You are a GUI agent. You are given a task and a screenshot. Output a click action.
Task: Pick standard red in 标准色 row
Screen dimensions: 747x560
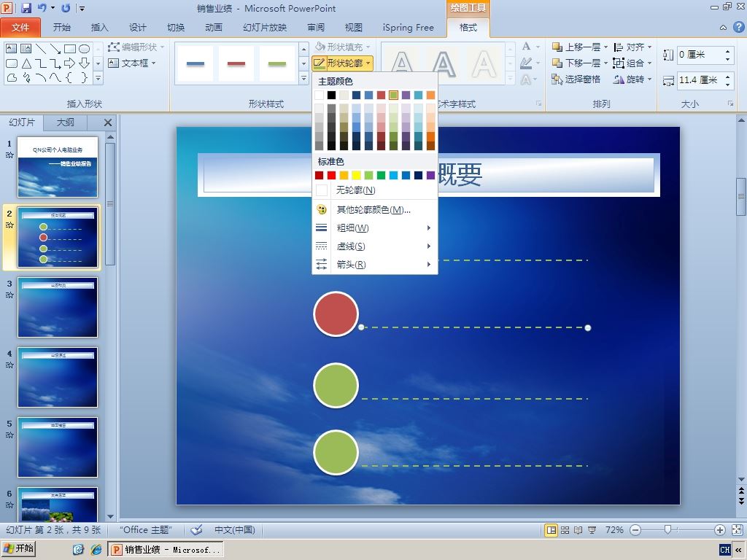(x=332, y=175)
